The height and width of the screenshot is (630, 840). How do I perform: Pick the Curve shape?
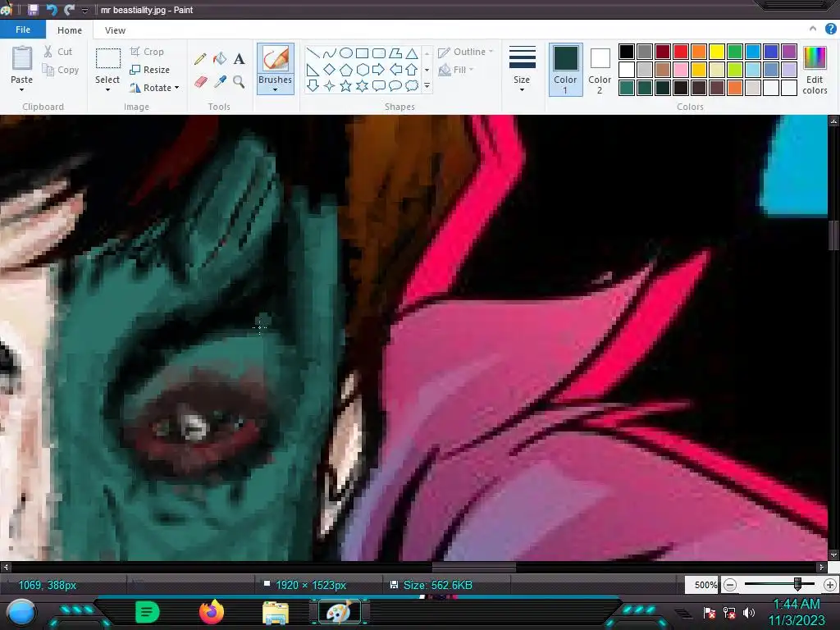(330, 53)
